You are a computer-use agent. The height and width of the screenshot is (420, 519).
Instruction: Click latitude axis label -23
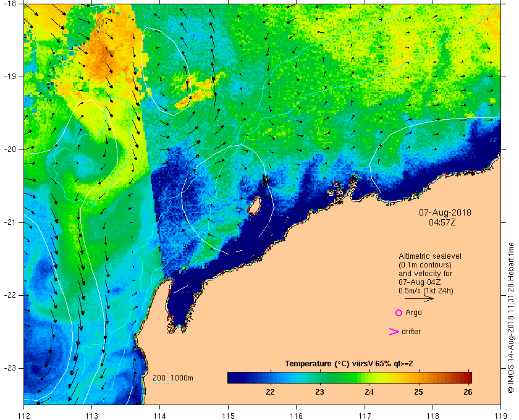pyautogui.click(x=9, y=368)
